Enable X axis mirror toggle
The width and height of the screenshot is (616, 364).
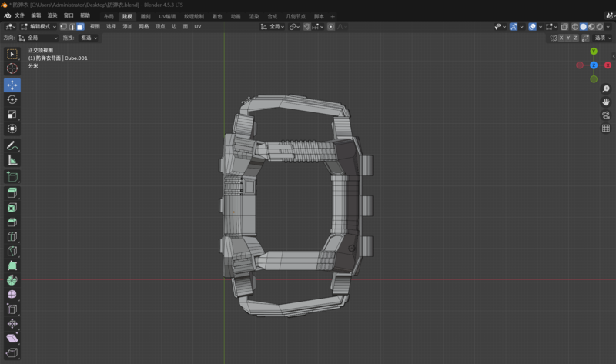click(x=563, y=38)
